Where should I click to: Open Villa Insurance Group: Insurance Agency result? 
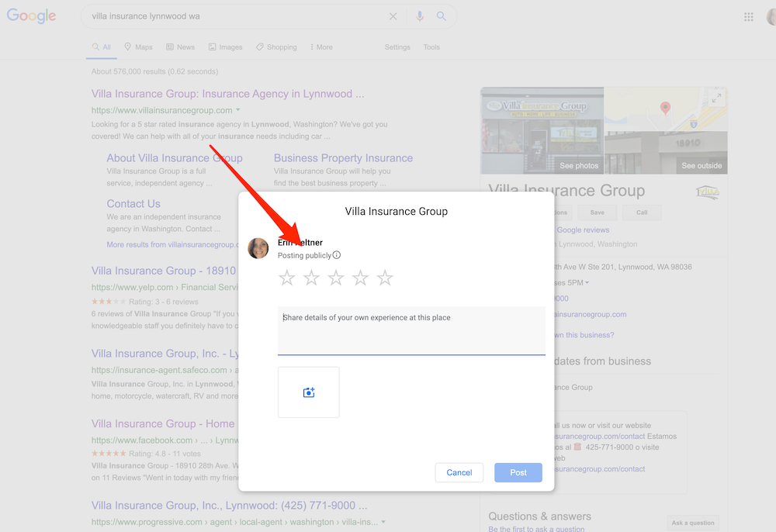(227, 94)
